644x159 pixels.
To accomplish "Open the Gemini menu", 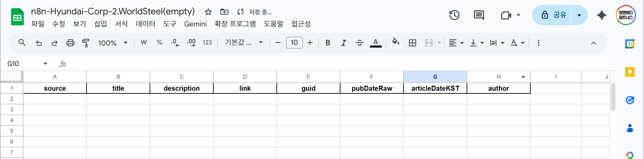I will (x=195, y=24).
